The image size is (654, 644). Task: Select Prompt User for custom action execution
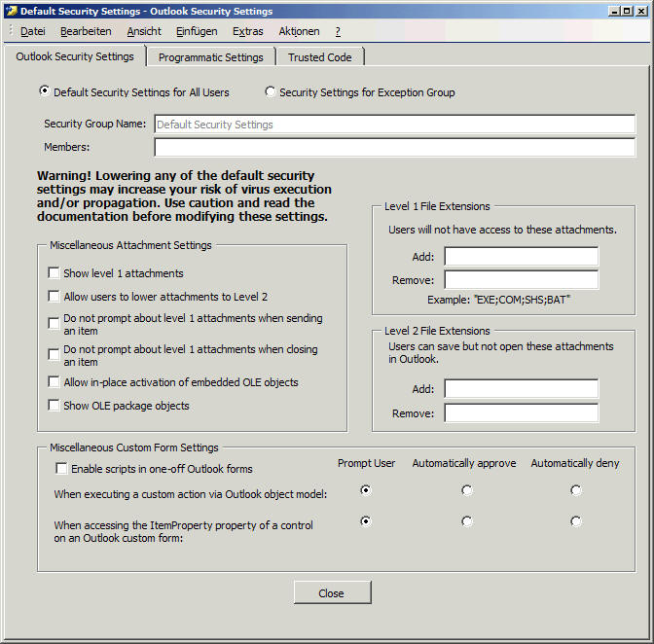366,490
